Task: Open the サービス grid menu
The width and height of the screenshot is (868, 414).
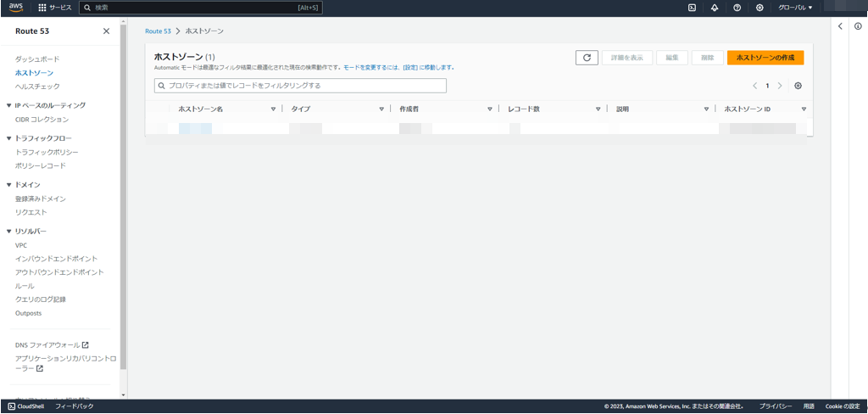Action: pyautogui.click(x=55, y=8)
